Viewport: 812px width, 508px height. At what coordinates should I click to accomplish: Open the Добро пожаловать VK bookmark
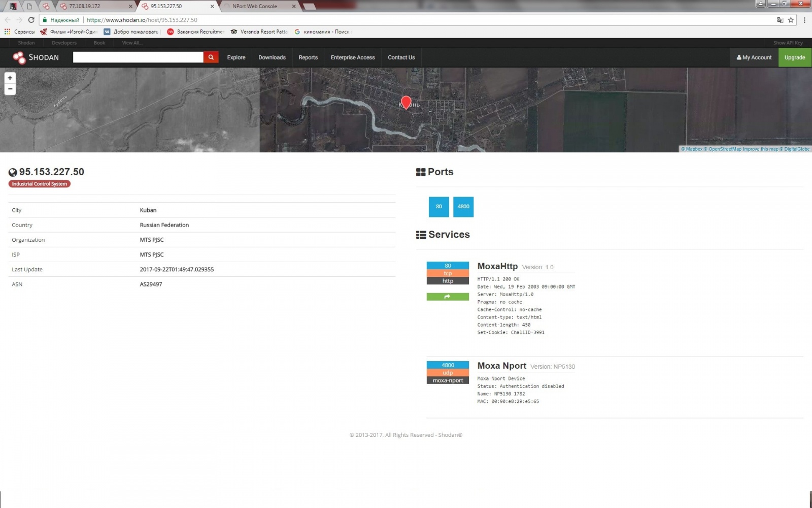tap(131, 31)
